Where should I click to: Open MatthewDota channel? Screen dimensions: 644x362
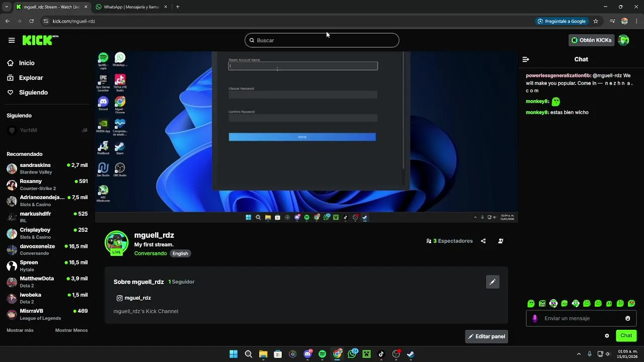(x=47, y=282)
